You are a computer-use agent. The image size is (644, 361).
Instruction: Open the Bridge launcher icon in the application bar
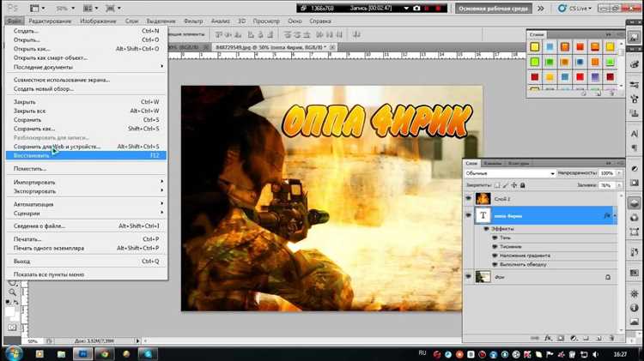point(34,9)
